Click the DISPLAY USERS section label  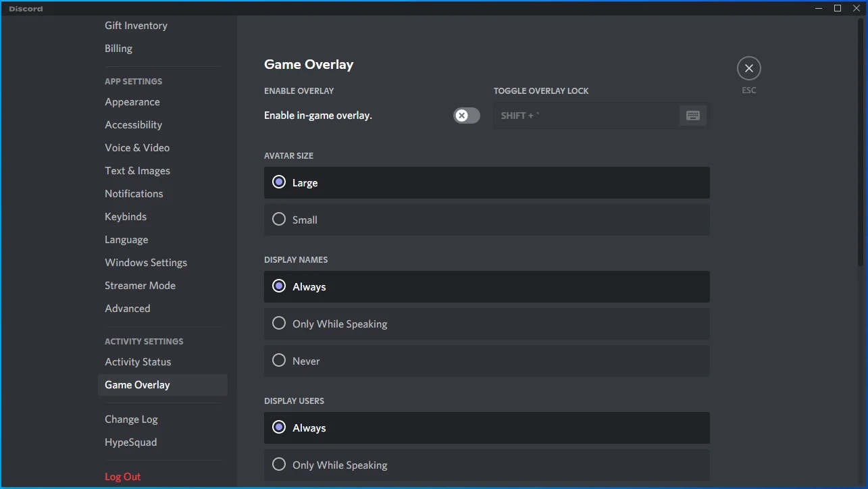pyautogui.click(x=294, y=401)
